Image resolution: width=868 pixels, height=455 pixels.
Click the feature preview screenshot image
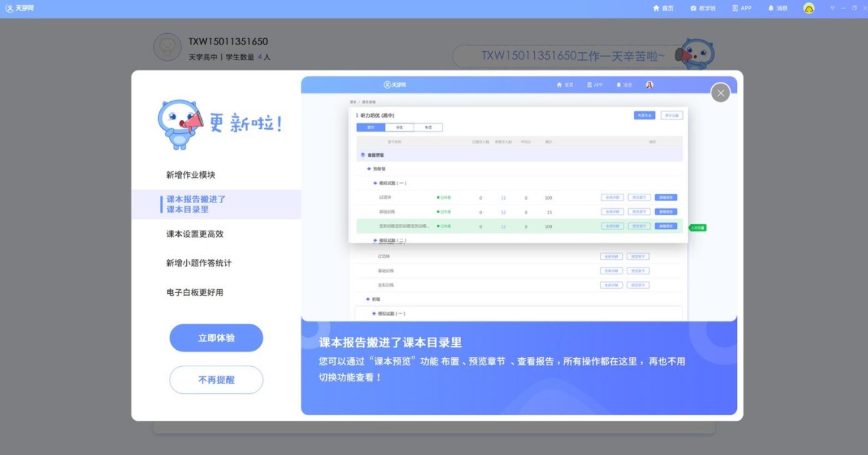click(x=519, y=199)
